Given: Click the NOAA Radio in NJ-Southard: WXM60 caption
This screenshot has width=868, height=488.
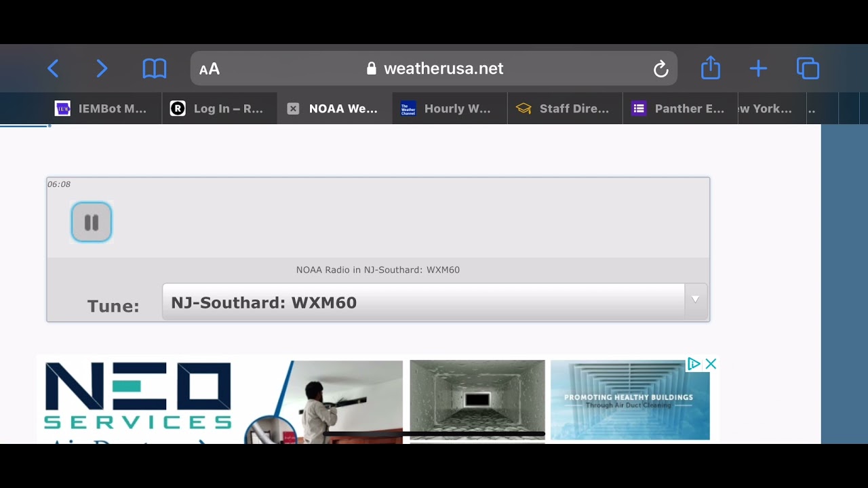Looking at the screenshot, I should point(378,270).
